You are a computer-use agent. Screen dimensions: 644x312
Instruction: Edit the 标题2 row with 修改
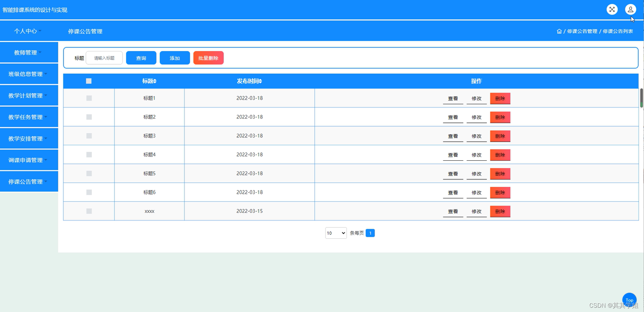(x=477, y=117)
